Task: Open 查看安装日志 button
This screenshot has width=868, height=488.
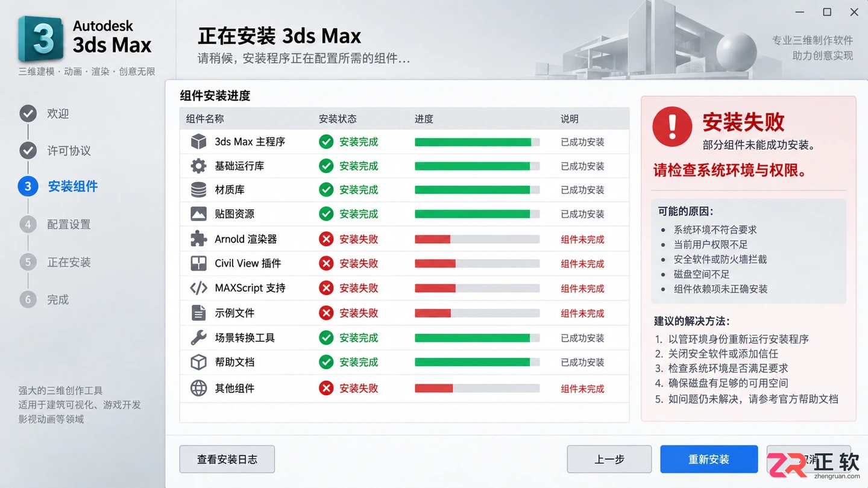Action: pos(227,459)
